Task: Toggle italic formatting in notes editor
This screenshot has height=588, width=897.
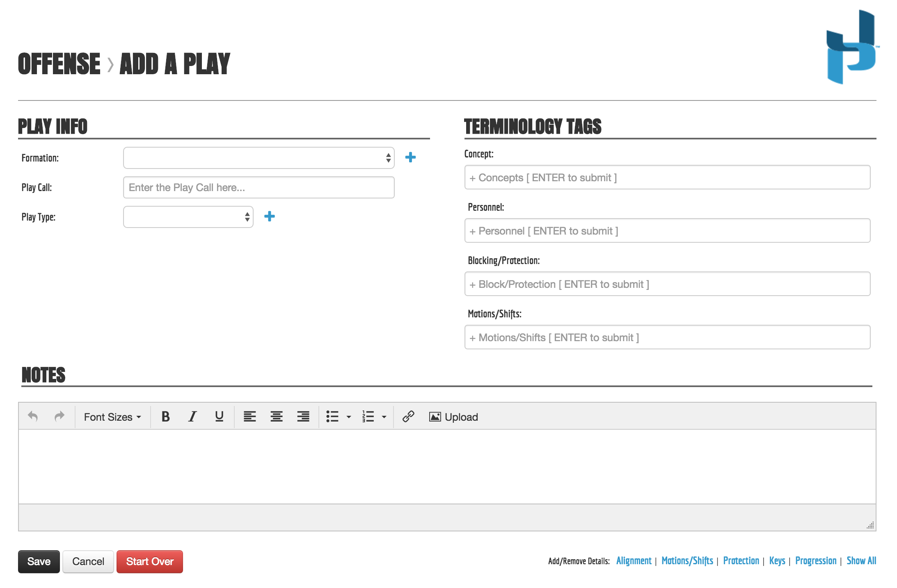Action: 192,417
